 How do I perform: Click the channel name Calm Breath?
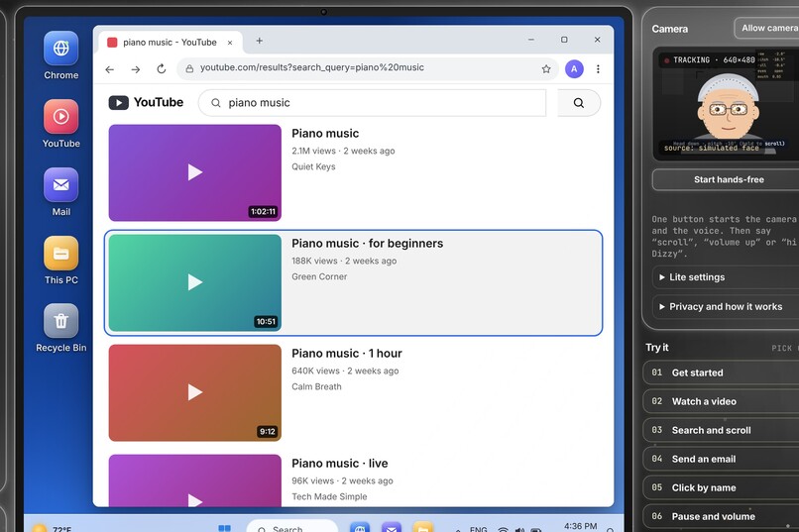[316, 386]
